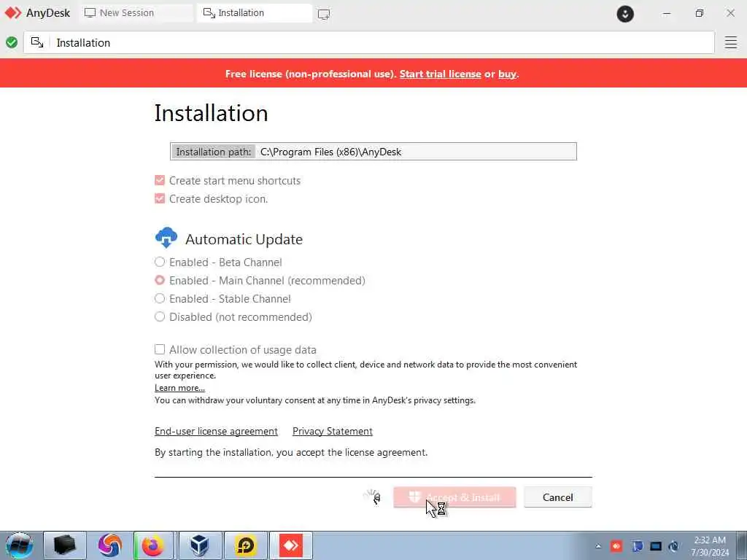Open the hamburger main menu
Image resolution: width=747 pixels, height=560 pixels.
[x=731, y=42]
